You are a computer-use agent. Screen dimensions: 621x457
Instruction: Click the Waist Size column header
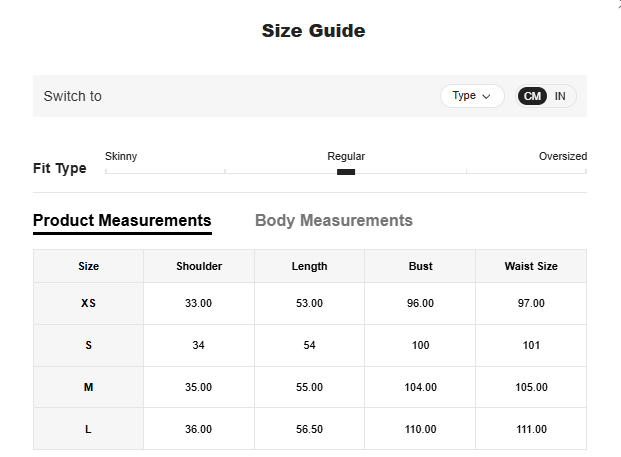pyautogui.click(x=531, y=266)
